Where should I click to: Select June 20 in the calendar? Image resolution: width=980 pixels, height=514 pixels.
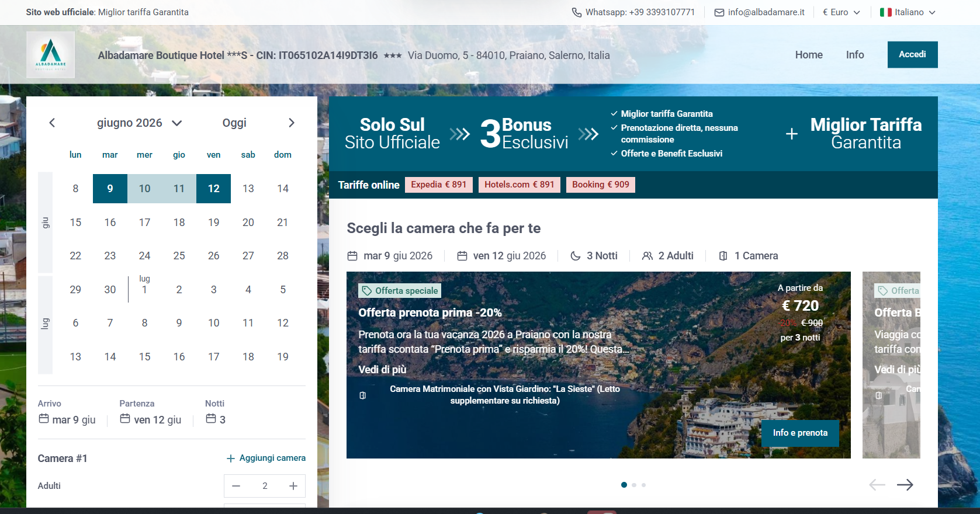[248, 223]
